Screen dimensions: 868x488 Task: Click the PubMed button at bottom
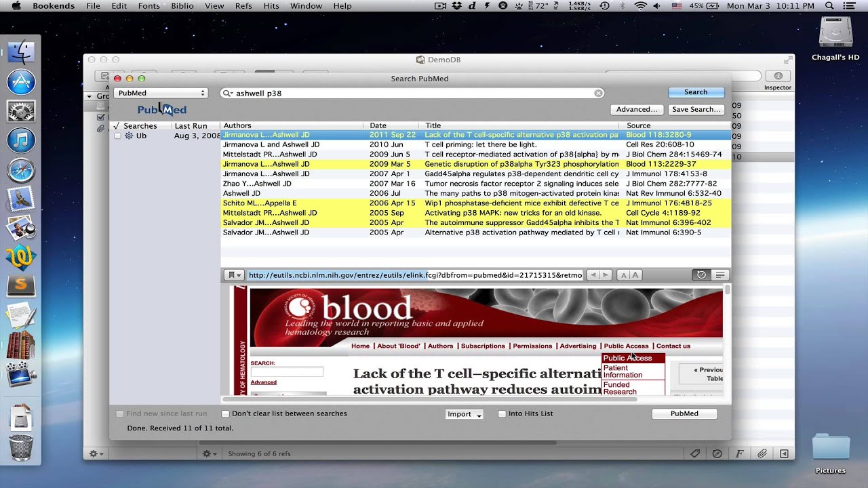pyautogui.click(x=684, y=413)
